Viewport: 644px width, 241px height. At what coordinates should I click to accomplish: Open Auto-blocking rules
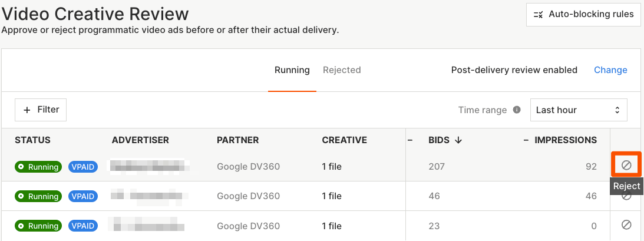(x=583, y=14)
